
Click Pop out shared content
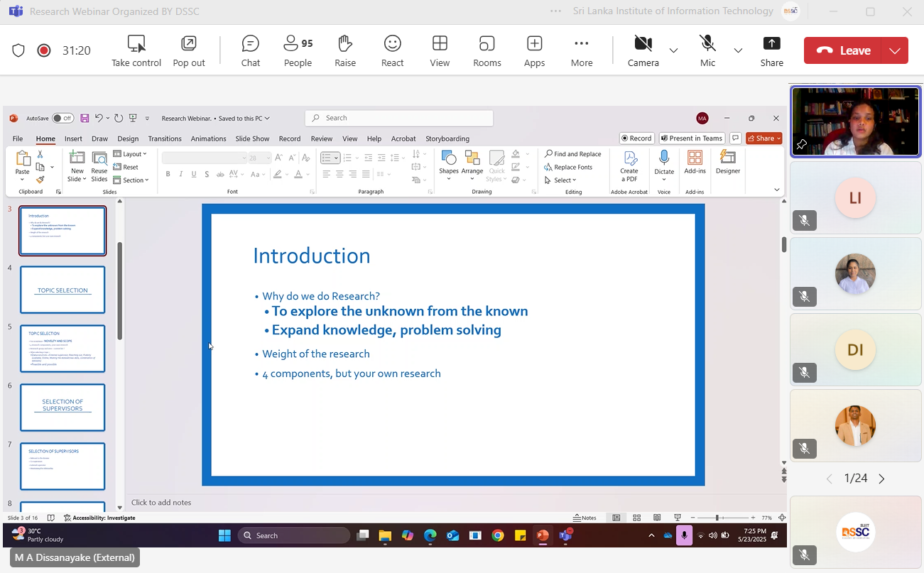click(x=188, y=50)
